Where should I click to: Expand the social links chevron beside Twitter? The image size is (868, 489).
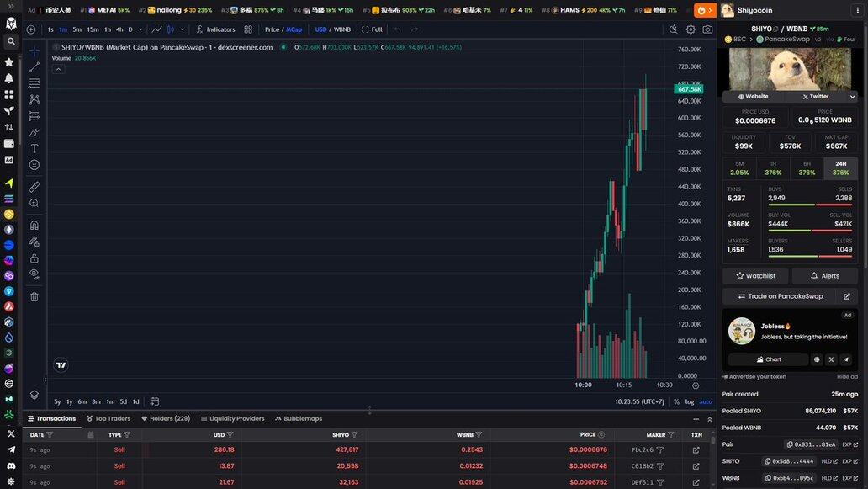(852, 97)
